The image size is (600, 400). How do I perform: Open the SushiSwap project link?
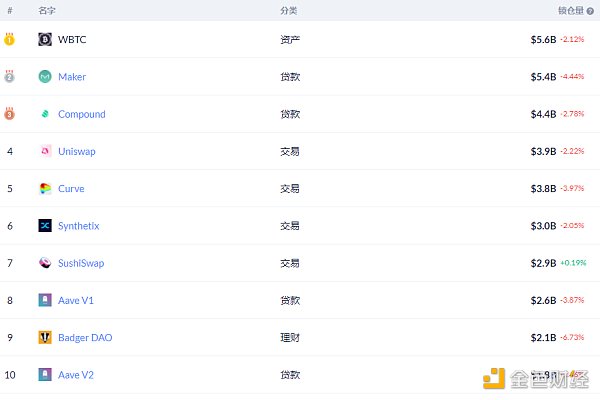[x=81, y=263]
